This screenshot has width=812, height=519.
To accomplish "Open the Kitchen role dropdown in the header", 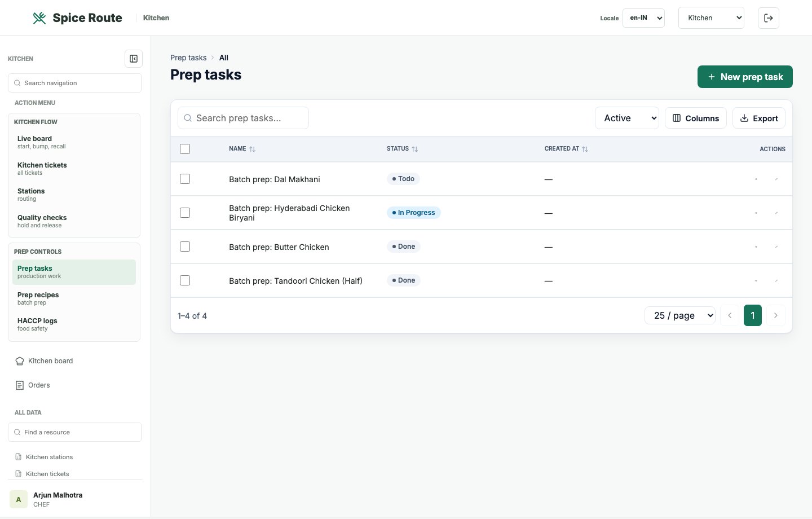I will (711, 18).
